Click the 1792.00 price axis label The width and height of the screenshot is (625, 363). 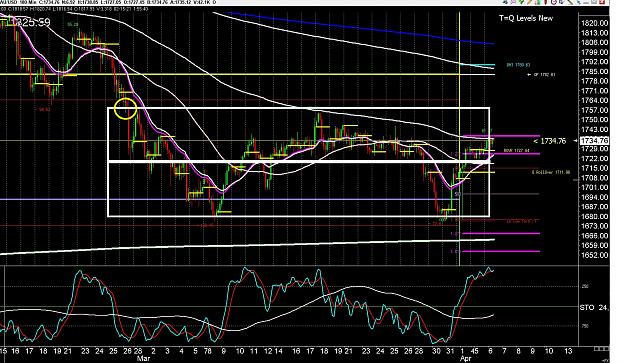click(x=595, y=62)
